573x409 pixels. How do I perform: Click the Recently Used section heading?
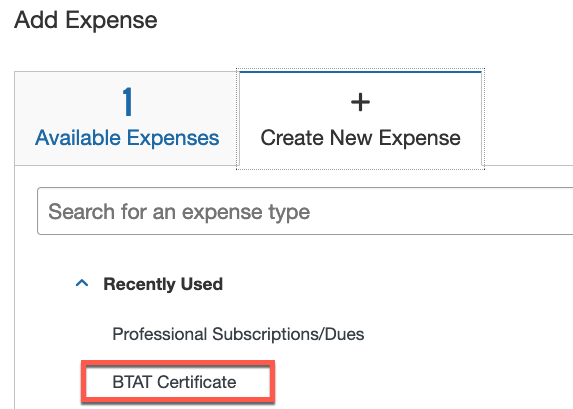(x=163, y=284)
